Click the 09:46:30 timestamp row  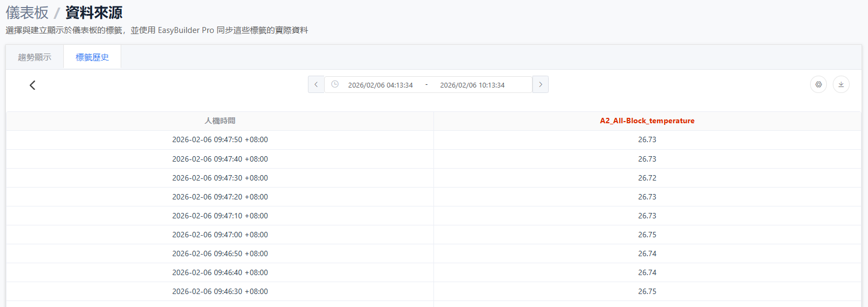220,291
